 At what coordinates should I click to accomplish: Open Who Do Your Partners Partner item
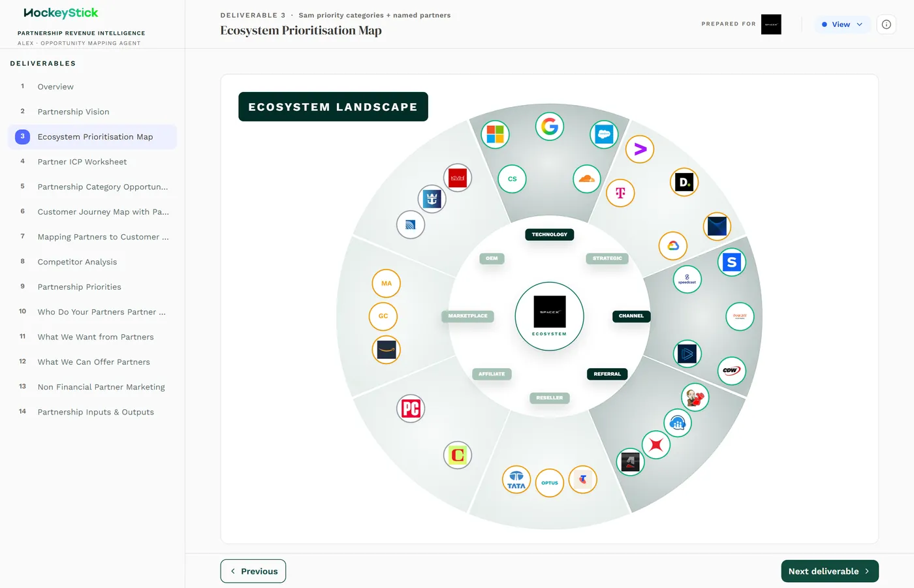tap(93, 312)
